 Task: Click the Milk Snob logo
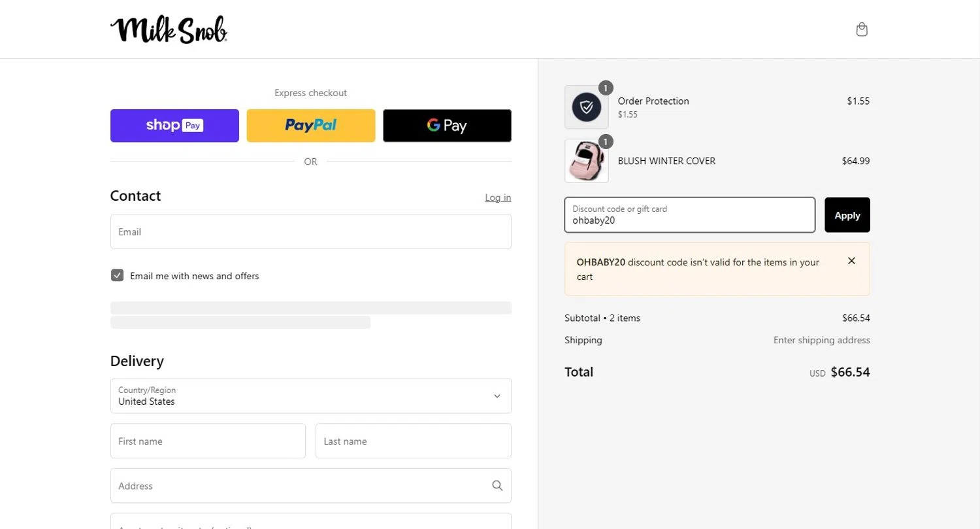coord(169,29)
